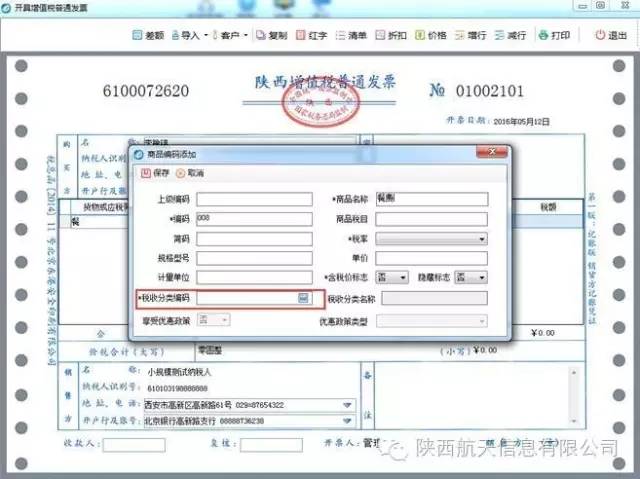Image resolution: width=640 pixels, height=479 pixels.
Task: Click the invoice code 6100072620
Action: click(x=146, y=91)
